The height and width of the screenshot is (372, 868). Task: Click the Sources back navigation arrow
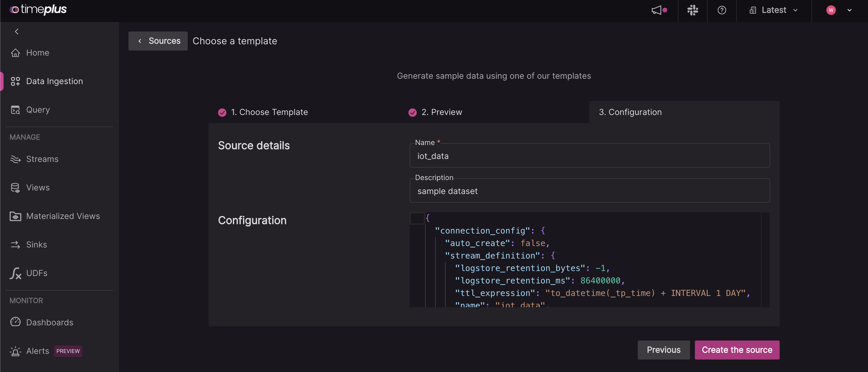coord(140,40)
